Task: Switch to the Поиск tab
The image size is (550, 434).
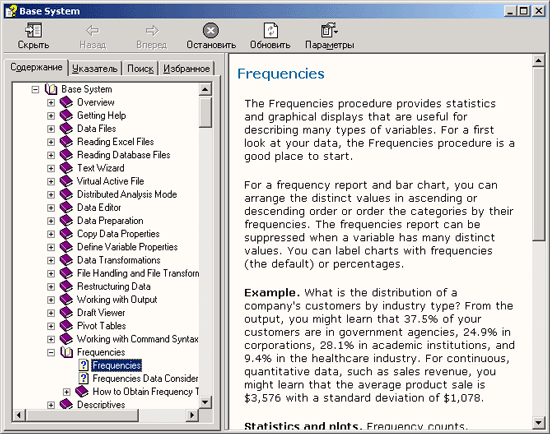Action: click(140, 68)
